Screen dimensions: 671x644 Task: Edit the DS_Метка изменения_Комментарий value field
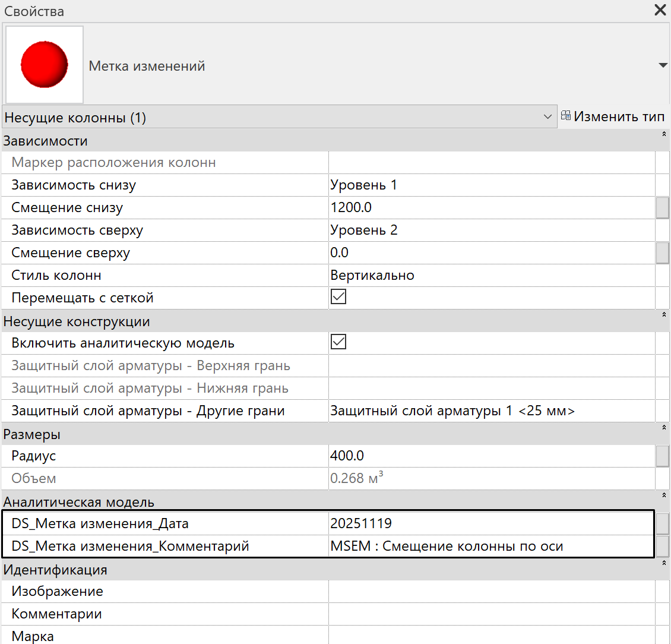pyautogui.click(x=490, y=546)
